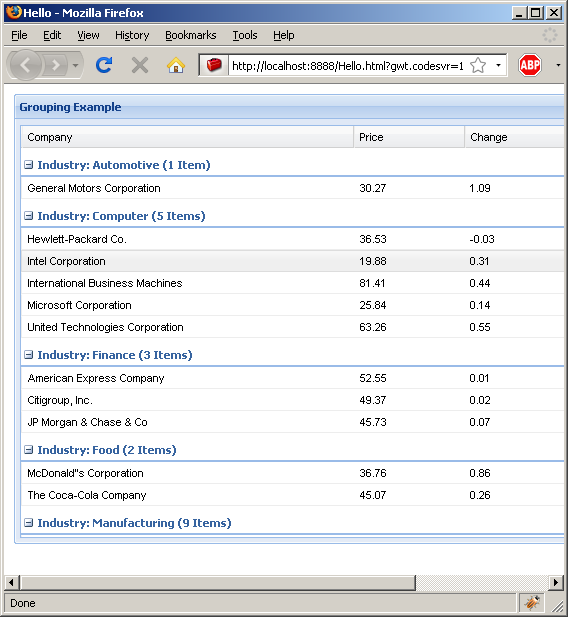The height and width of the screenshot is (617, 568).
Task: Click the Grouping Example panel title
Action: point(70,107)
